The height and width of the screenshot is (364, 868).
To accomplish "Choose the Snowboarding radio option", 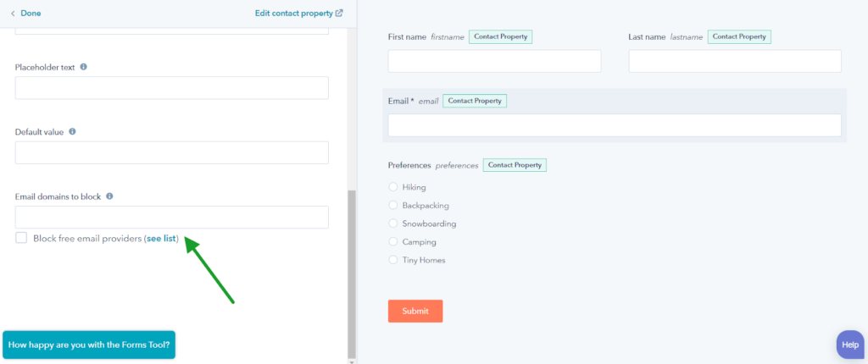I will point(393,223).
